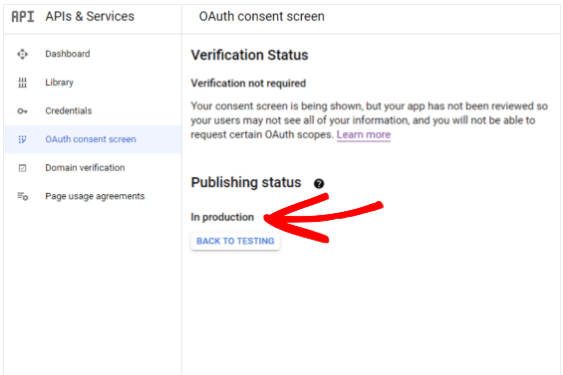Click the APIs & Services header title

click(x=90, y=17)
